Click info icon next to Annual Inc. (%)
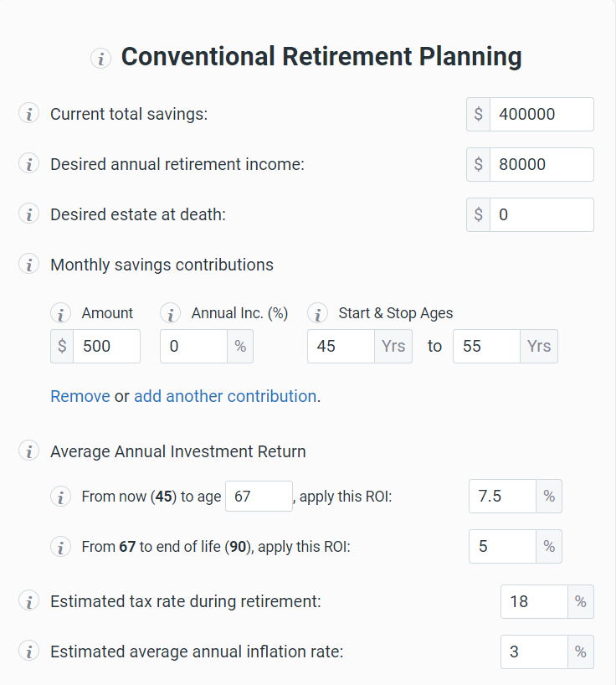This screenshot has height=685, width=616. coord(170,314)
